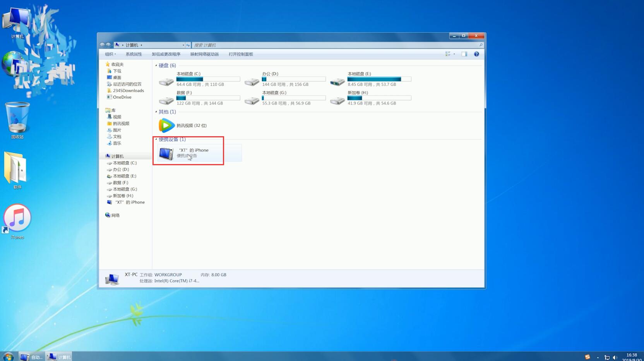The width and height of the screenshot is (644, 361).
Task: Click 映射网络驱动器 in the toolbar
Action: tap(204, 54)
